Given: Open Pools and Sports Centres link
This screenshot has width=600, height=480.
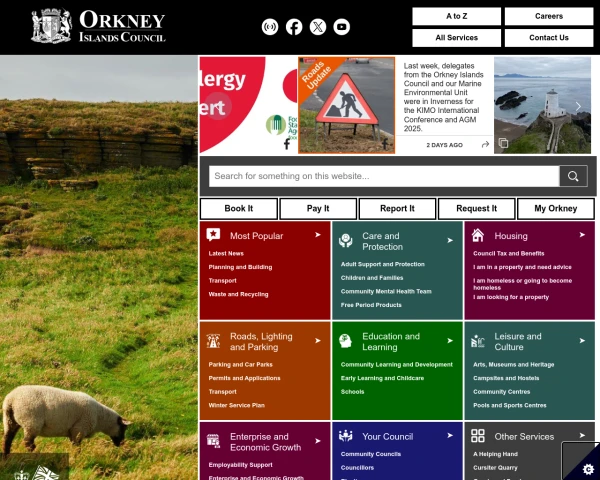Looking at the screenshot, I should point(510,405).
